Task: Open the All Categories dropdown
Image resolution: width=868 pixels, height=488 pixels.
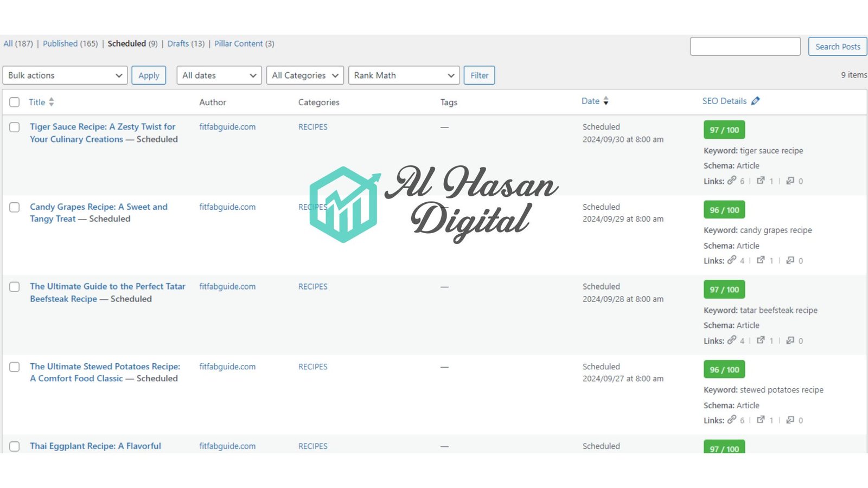Action: [x=305, y=75]
